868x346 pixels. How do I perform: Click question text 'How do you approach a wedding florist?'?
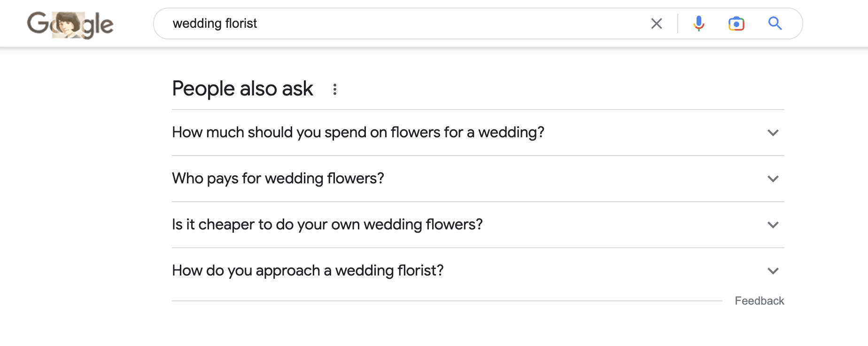click(308, 271)
